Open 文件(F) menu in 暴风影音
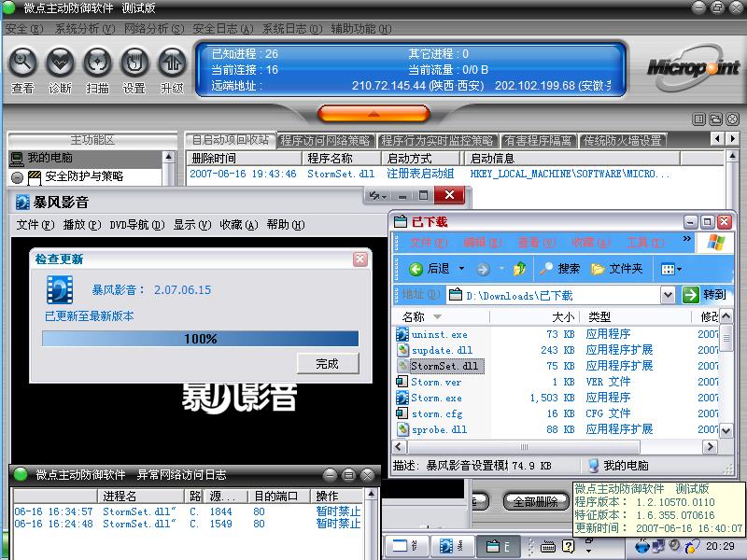Viewport: 747px width, 560px height. coord(35,225)
